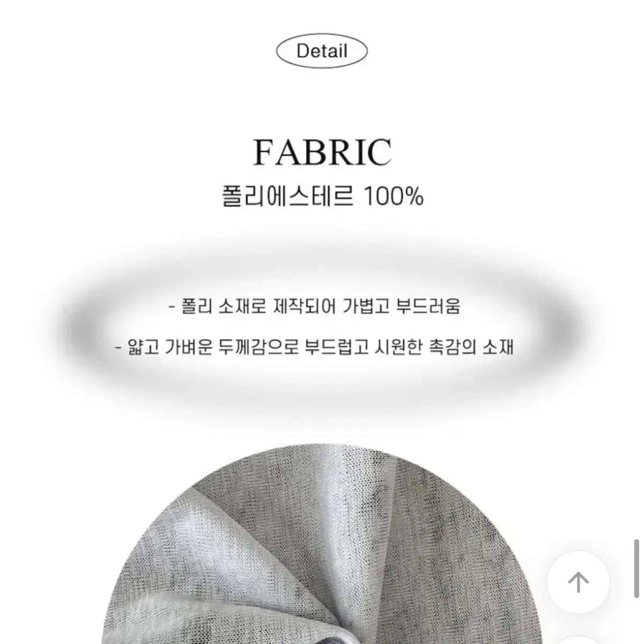Click the oval Detail badge
The image size is (644, 644).
point(322,52)
